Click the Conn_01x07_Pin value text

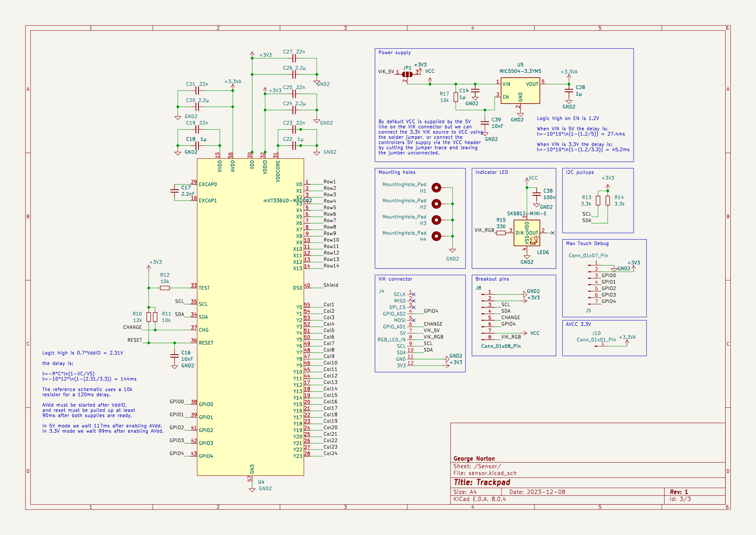[x=588, y=256]
